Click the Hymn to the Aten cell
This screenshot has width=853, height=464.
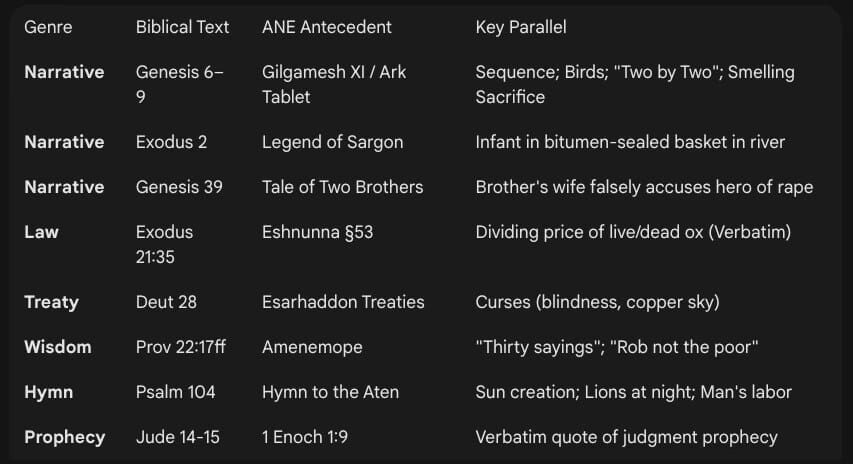pos(330,392)
